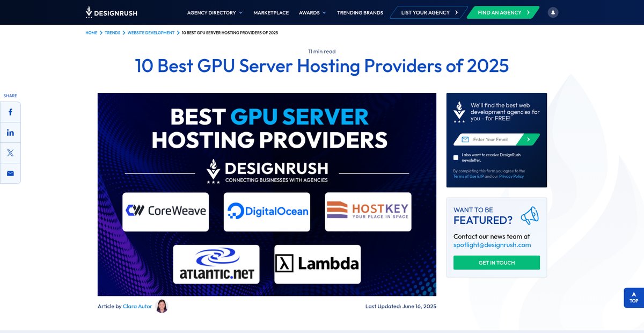Click the Get In Touch button
The width and height of the screenshot is (644, 333).
point(496,263)
